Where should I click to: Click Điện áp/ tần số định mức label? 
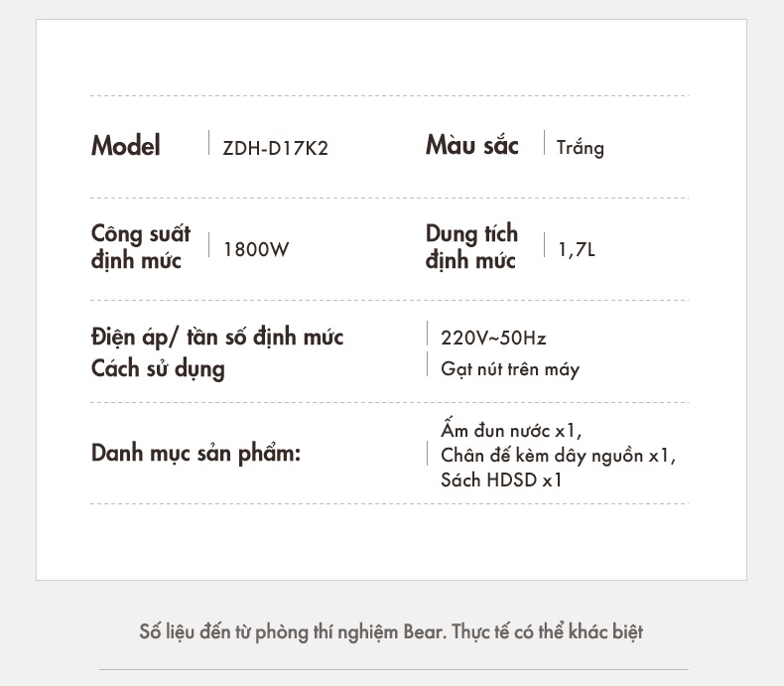[217, 337]
